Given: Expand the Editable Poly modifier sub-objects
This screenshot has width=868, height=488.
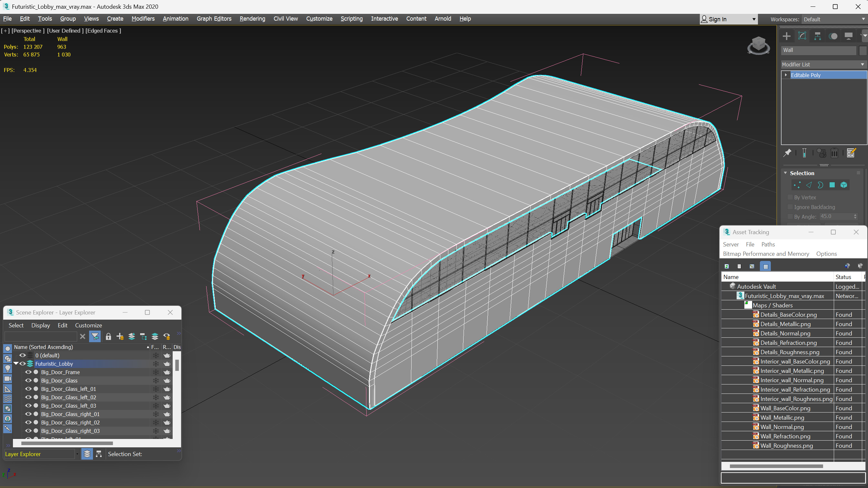Looking at the screenshot, I should 786,75.
